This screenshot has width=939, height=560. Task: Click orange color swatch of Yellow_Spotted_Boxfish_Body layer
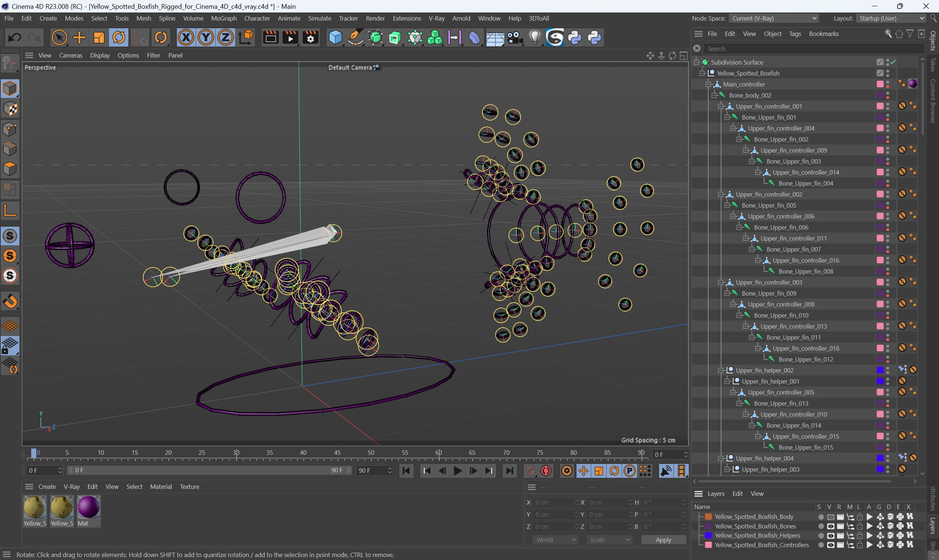coord(708,517)
